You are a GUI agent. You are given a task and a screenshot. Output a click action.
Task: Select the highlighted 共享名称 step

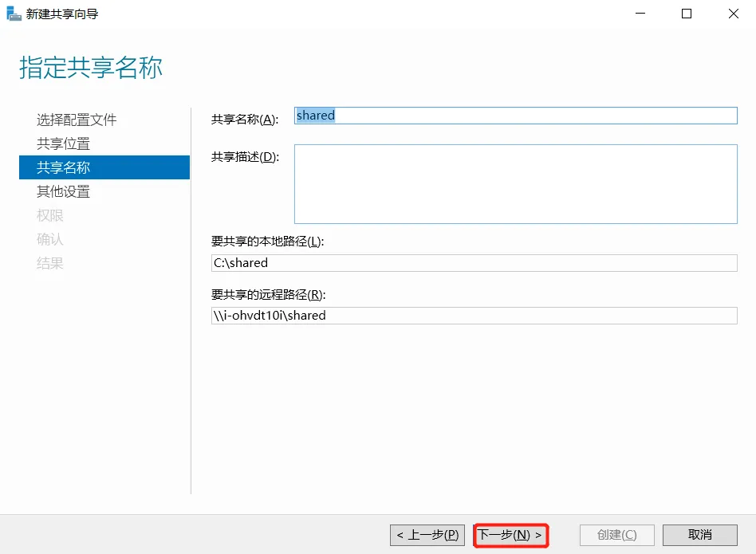click(x=63, y=167)
